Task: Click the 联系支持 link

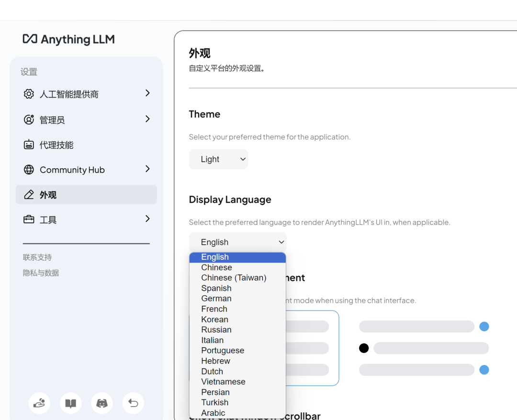Action: click(37, 257)
